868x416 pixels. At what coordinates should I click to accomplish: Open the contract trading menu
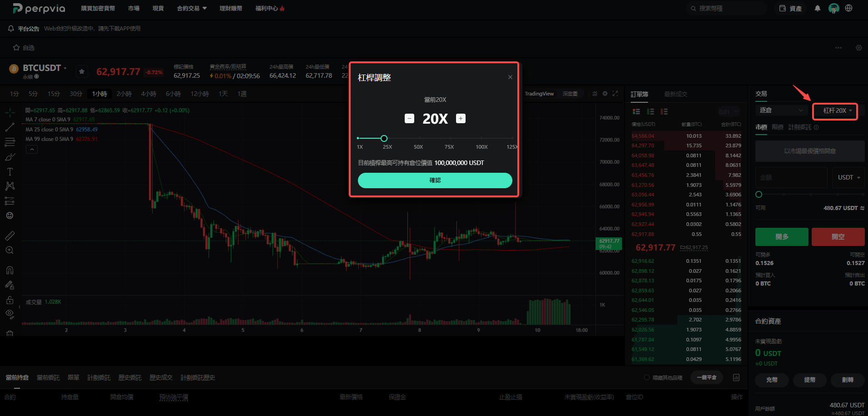[192, 8]
